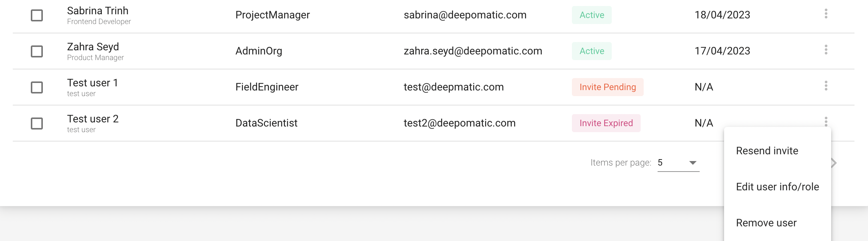Click Remove user menu entry
Screen dimensions: 868x241
tap(766, 223)
